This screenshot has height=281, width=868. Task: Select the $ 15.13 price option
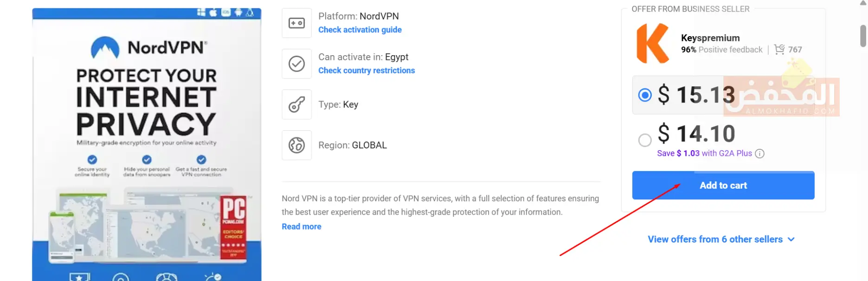[x=645, y=95]
